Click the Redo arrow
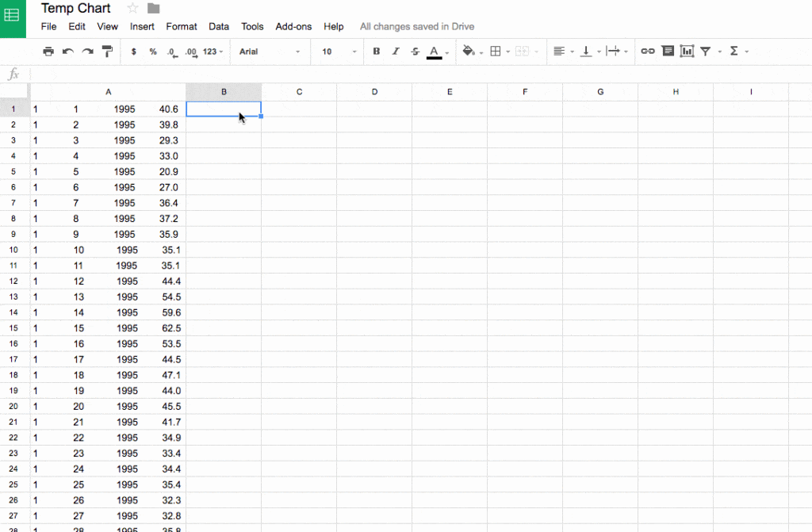This screenshot has height=532, width=812. (87, 52)
